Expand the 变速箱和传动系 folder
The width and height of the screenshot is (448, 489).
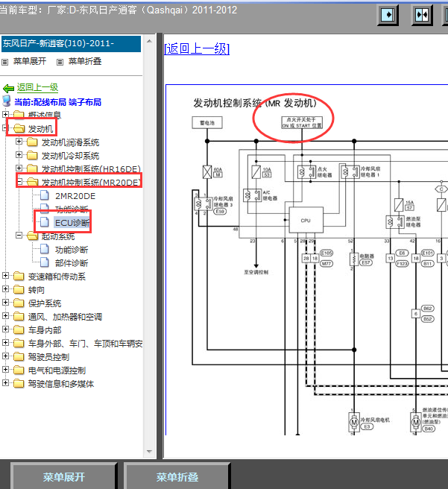click(x=5, y=275)
